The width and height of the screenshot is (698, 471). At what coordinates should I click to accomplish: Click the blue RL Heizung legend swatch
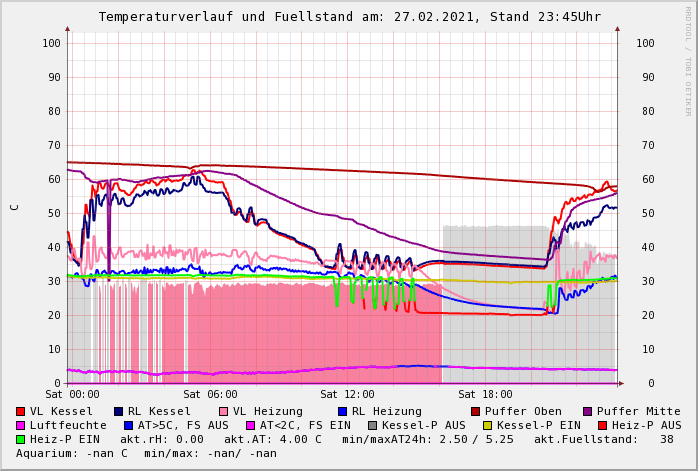(x=342, y=411)
